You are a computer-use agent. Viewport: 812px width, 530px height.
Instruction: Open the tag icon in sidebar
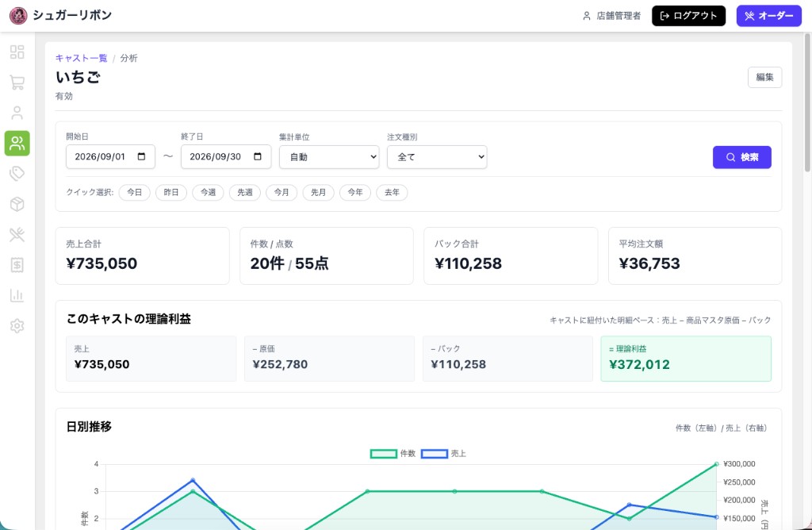(x=17, y=174)
